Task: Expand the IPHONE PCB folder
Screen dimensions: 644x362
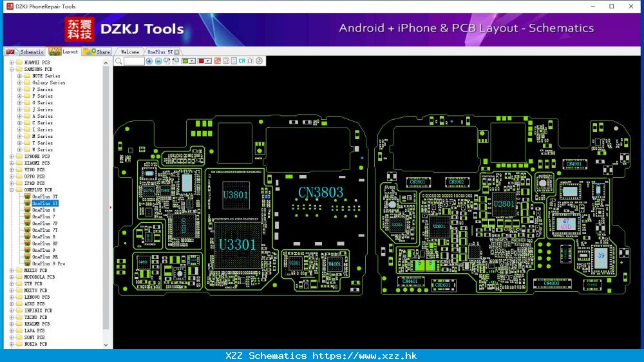Action: click(x=12, y=156)
